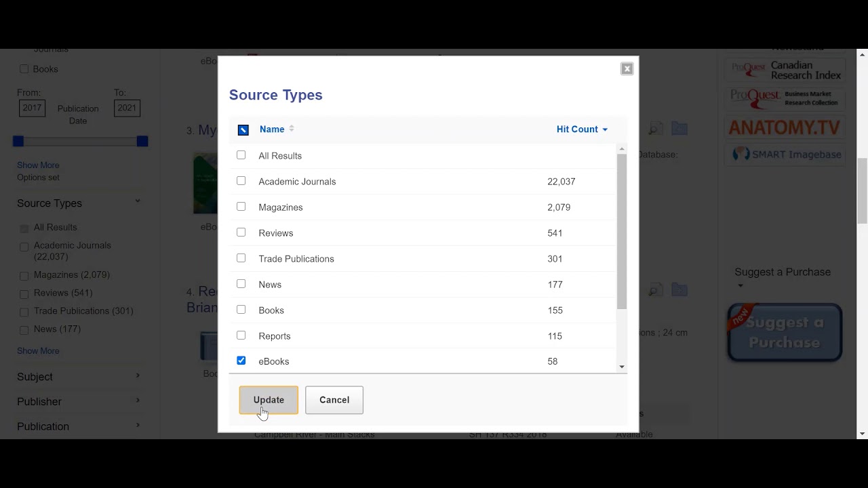
Task: Check the Academic Journals checkbox
Action: (x=241, y=181)
